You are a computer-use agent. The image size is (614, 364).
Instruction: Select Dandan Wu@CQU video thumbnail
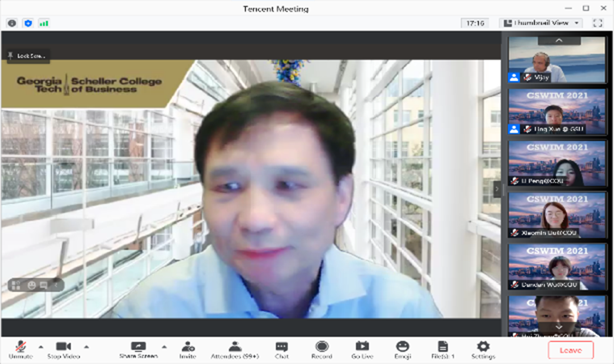click(557, 267)
